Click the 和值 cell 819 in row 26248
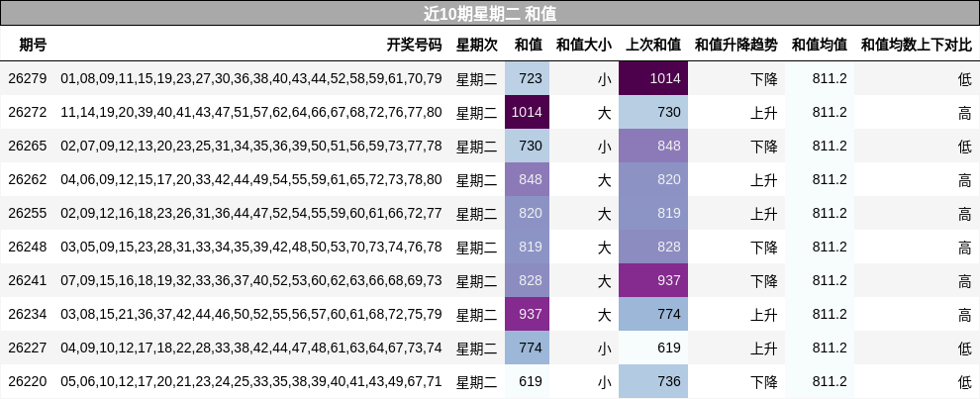Screen dimensions: 980x399 pos(527,248)
